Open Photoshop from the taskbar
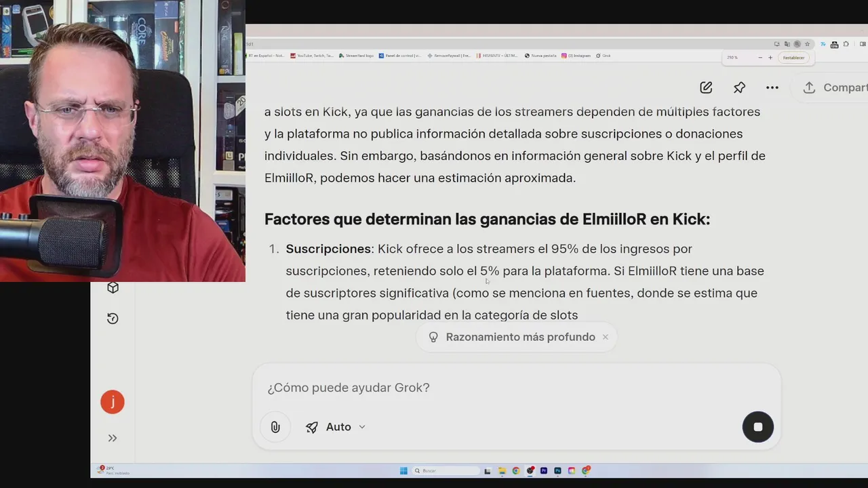Screen dimensions: 868x488 point(557,470)
